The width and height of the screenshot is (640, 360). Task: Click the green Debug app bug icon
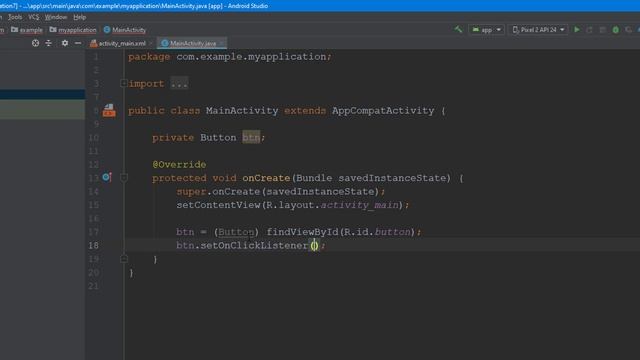[x=616, y=29]
